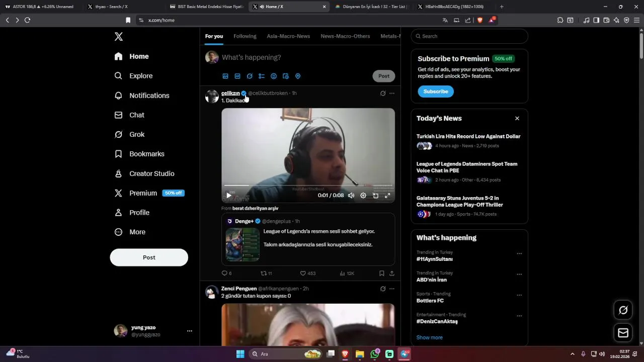
Task: Open çelikzın profile name link
Action: (x=230, y=93)
